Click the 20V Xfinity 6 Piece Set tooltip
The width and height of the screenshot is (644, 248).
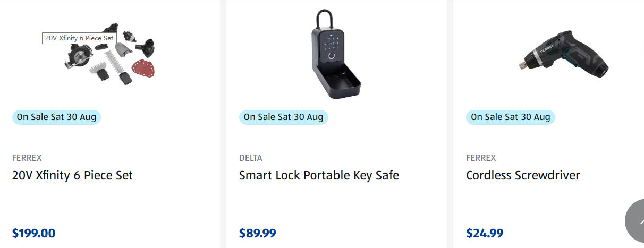click(79, 38)
